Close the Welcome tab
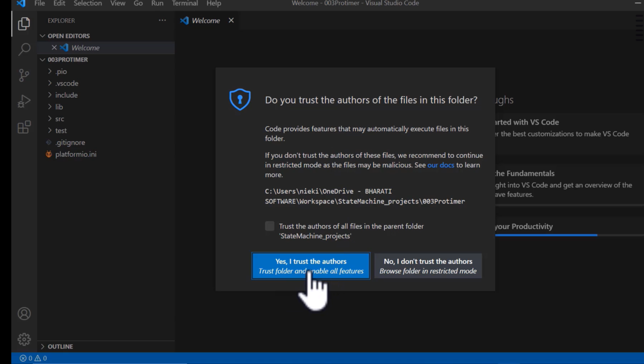Screen dimensions: 644x364 point(231,20)
